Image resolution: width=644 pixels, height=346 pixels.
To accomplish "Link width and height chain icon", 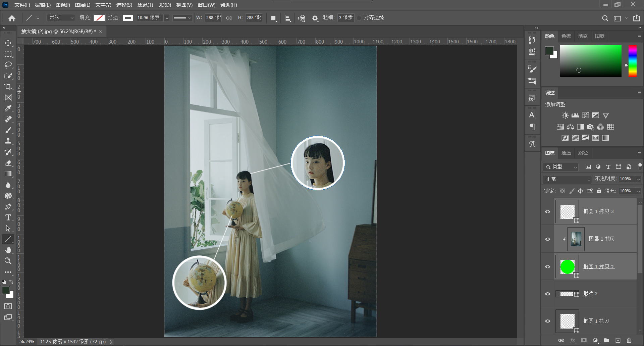I will point(229,18).
